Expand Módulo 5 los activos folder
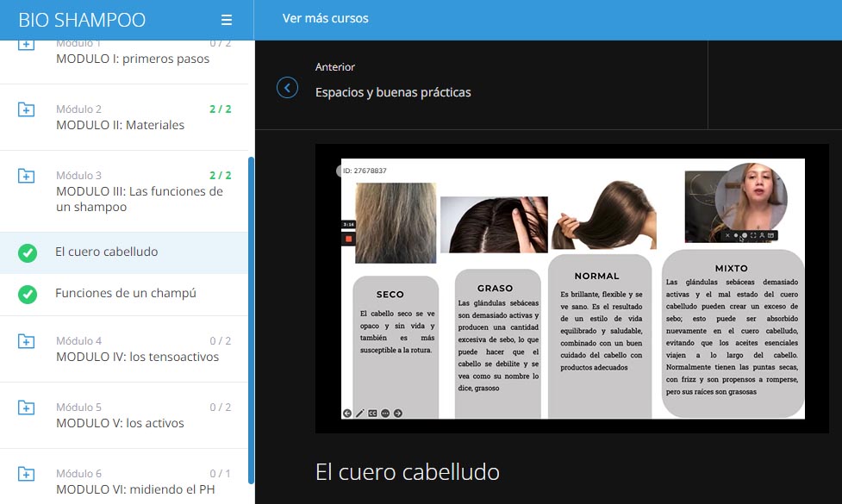The height and width of the screenshot is (504, 842). (27, 408)
